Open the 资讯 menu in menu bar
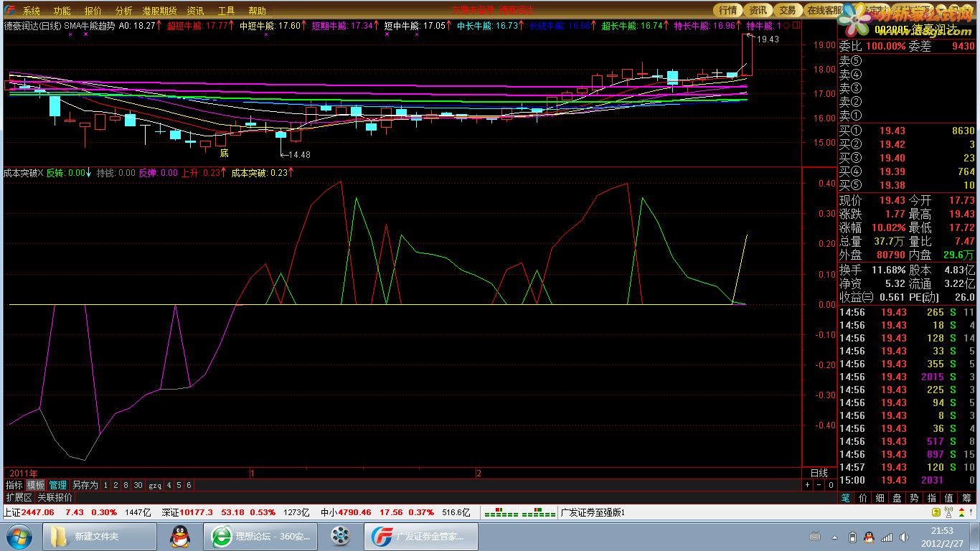Image resolution: width=980 pixels, height=551 pixels. tap(195, 11)
